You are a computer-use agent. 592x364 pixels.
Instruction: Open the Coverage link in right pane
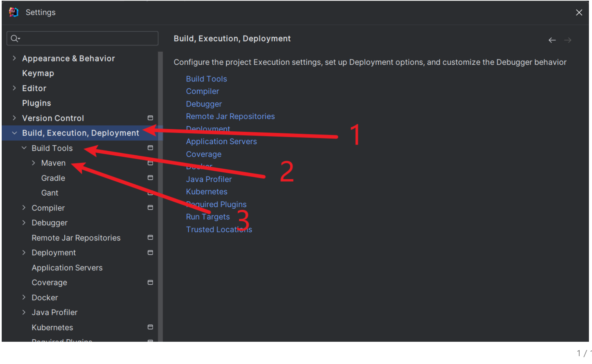point(204,154)
